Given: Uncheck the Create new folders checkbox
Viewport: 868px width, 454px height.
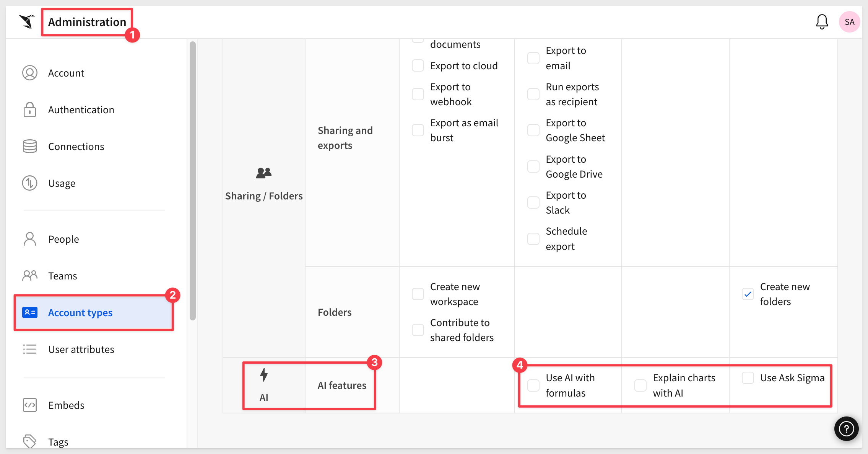Looking at the screenshot, I should 748,294.
